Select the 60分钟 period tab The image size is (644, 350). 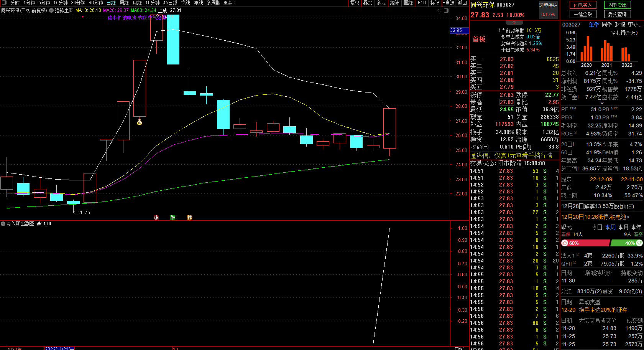click(96, 3)
